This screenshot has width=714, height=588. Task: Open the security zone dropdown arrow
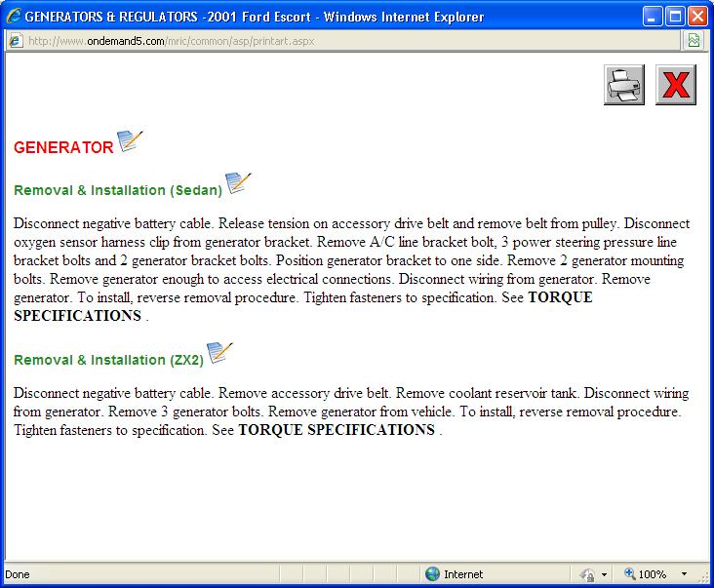click(x=604, y=574)
